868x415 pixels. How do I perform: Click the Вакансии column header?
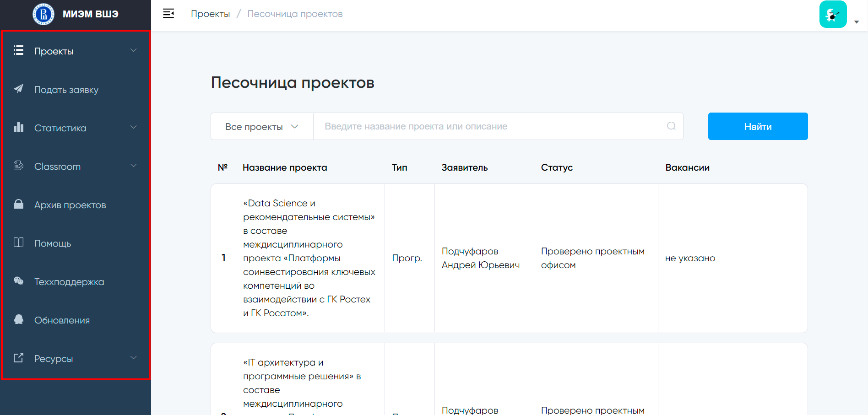pos(688,167)
